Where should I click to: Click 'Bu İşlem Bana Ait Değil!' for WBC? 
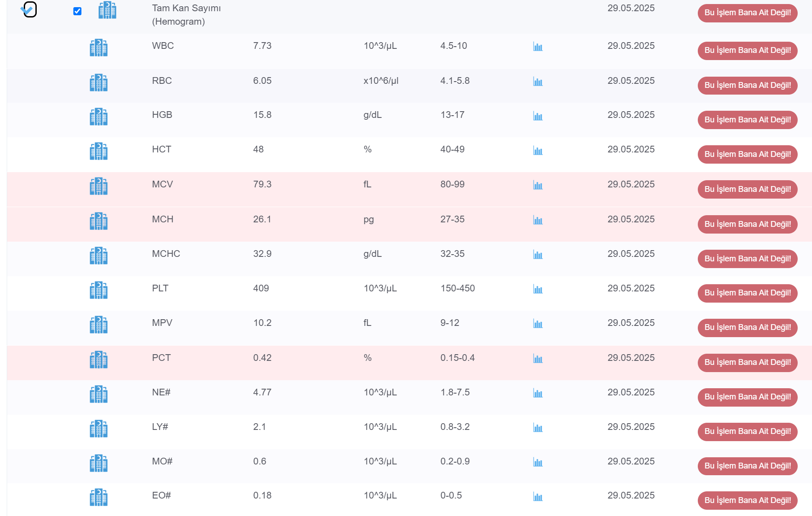click(x=748, y=50)
